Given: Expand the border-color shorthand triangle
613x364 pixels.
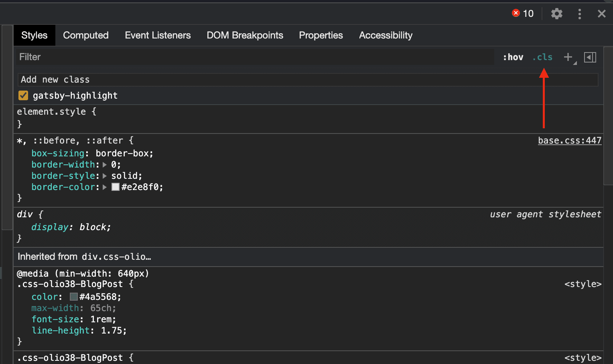Looking at the screenshot, I should point(105,187).
